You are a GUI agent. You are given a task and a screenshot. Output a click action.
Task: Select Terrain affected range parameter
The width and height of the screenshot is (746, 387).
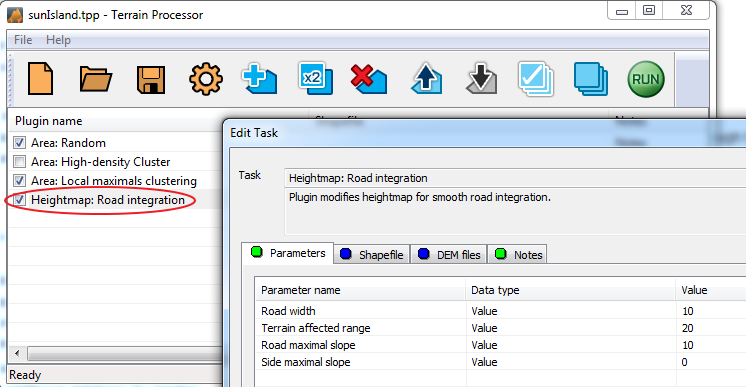[501, 328]
